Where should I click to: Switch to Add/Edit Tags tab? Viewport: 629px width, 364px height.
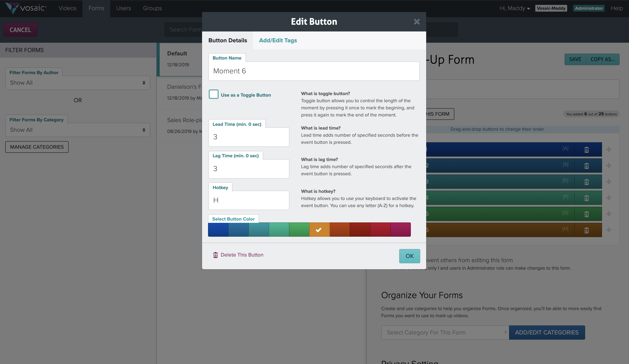click(278, 40)
